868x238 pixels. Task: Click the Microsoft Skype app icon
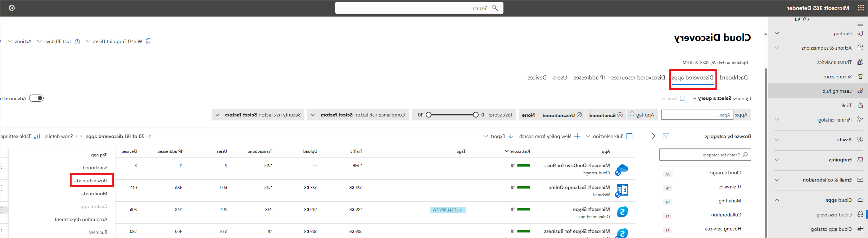[x=622, y=212]
